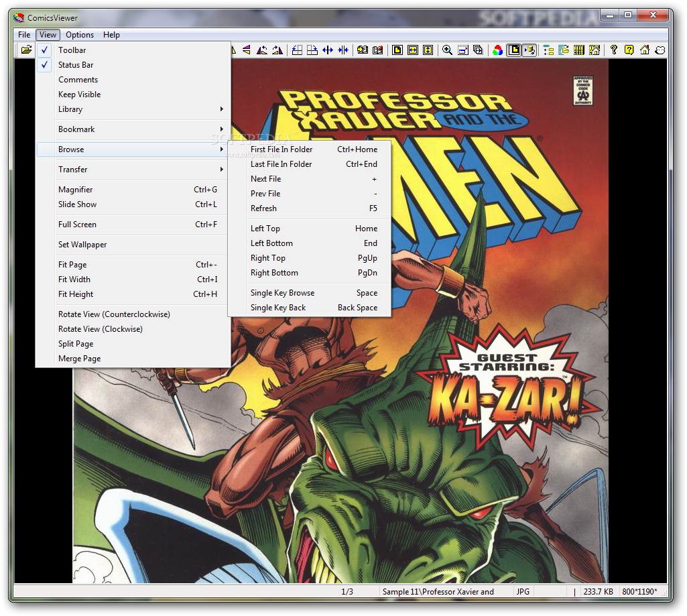Viewport: 687px width, 616px height.
Task: Toggle the Comments menu entry
Action: [x=133, y=80]
